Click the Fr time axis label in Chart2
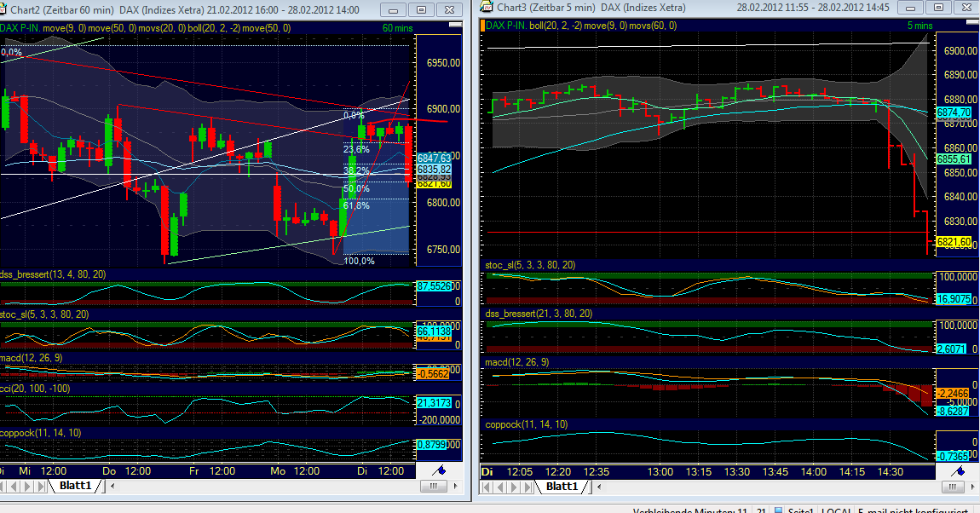Screen dimensions: 980x513 point(193,470)
